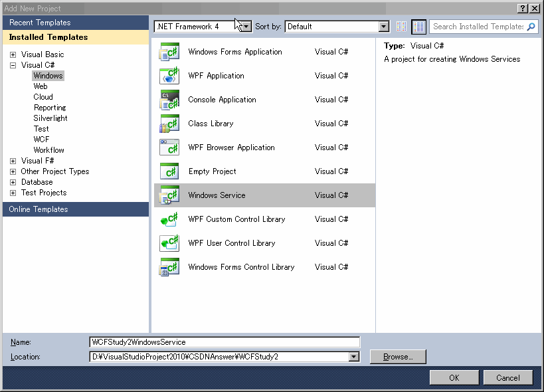Image resolution: width=544 pixels, height=392 pixels.
Task: Open the Online Templates section
Action: 76,209
